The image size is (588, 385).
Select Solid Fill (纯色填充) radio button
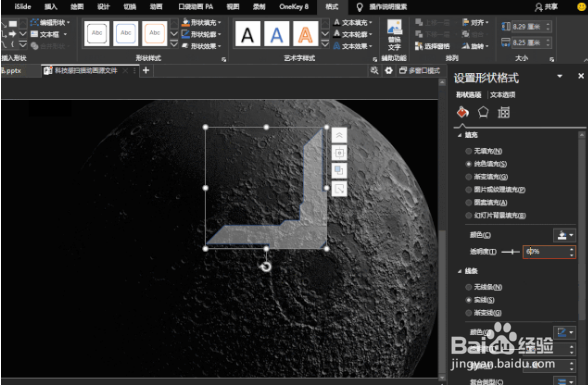click(x=468, y=164)
